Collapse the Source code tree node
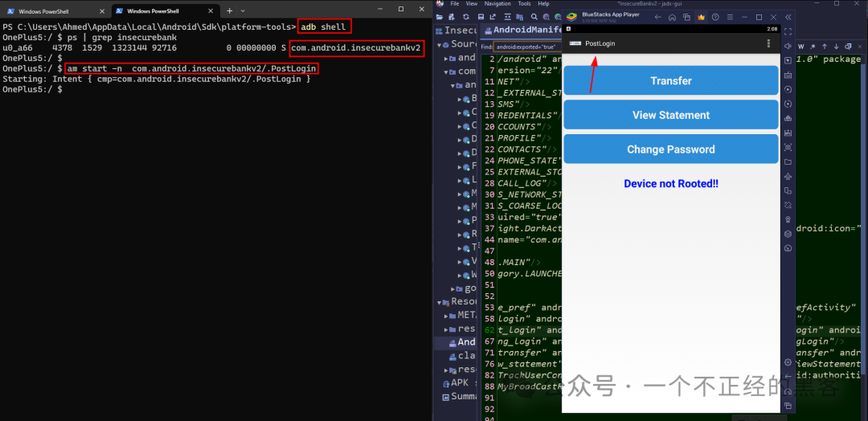 (x=439, y=45)
